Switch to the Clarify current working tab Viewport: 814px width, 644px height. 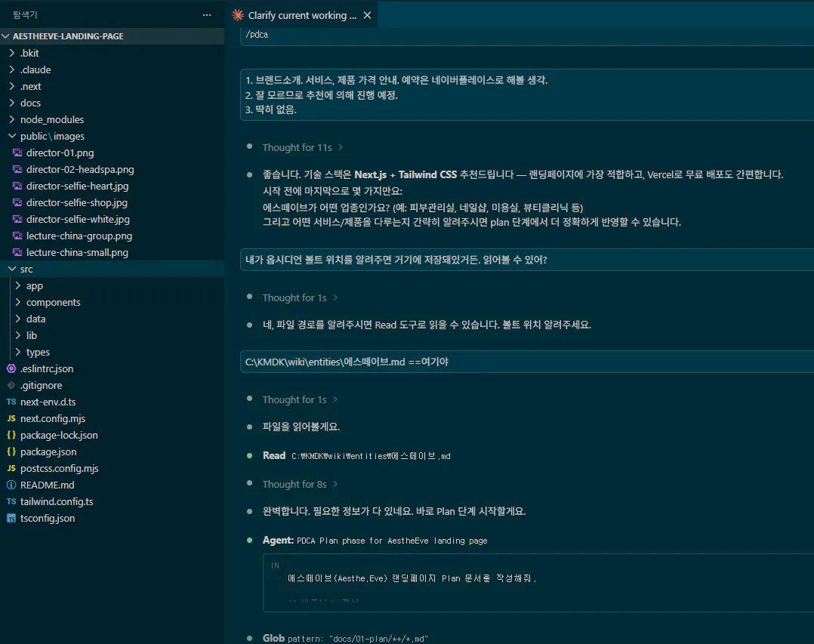302,15
